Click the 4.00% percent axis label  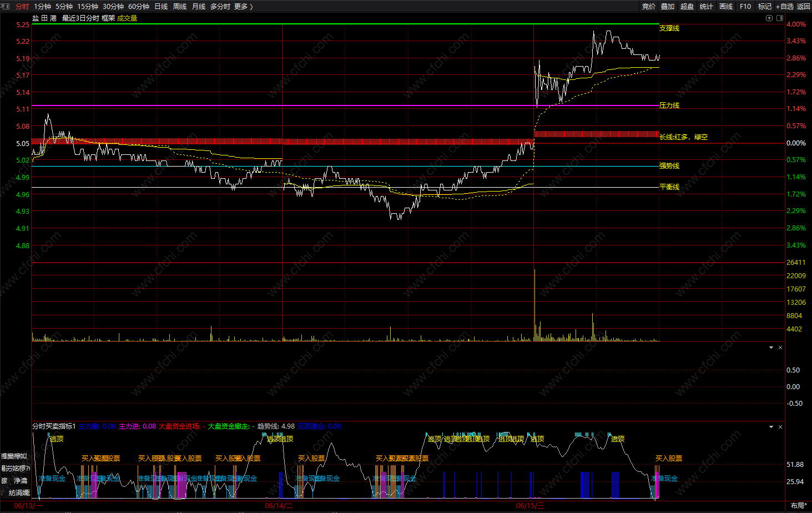(x=796, y=24)
